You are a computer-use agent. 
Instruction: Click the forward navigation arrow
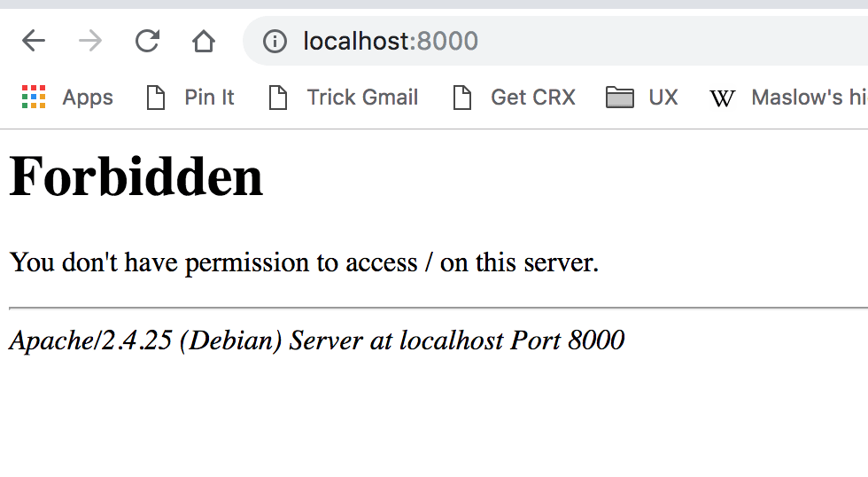[x=90, y=41]
